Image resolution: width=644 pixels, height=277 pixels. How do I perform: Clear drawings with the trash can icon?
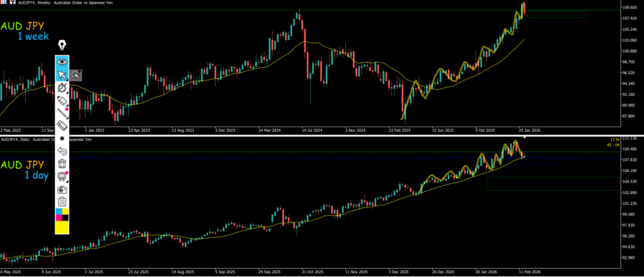pos(62,163)
